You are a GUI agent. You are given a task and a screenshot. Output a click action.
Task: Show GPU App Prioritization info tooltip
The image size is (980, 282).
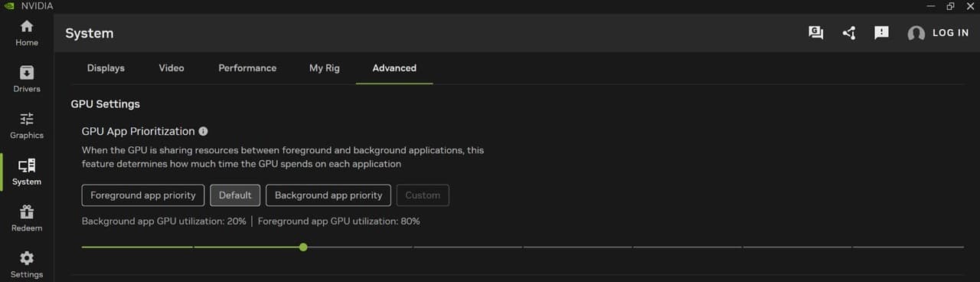(x=203, y=131)
